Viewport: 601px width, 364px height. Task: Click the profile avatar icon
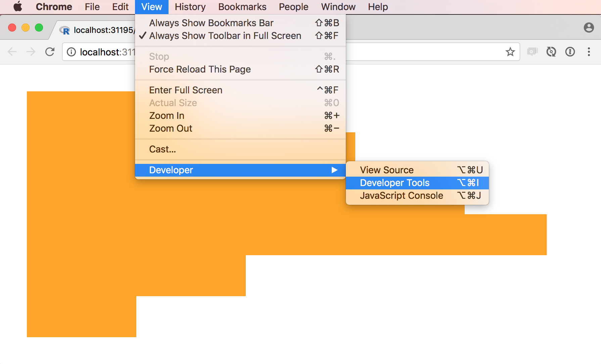589,28
